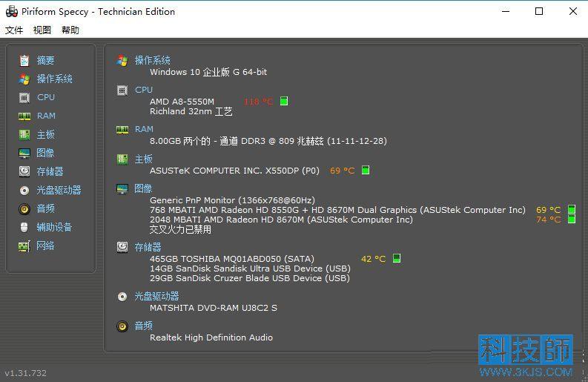Click the hard drive icon beside 存储器 heading
The image size is (588, 382).
click(122, 247)
